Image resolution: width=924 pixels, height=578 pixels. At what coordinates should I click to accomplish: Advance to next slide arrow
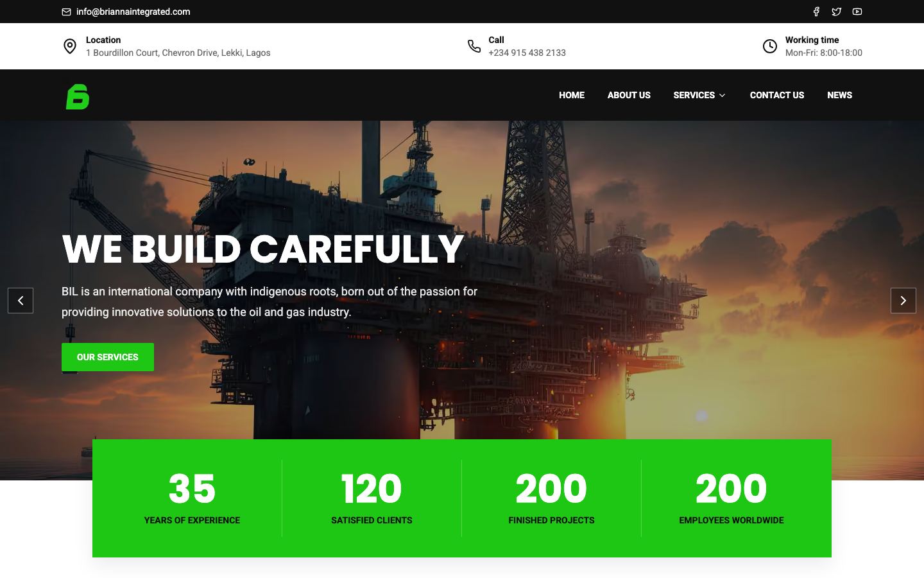click(903, 301)
